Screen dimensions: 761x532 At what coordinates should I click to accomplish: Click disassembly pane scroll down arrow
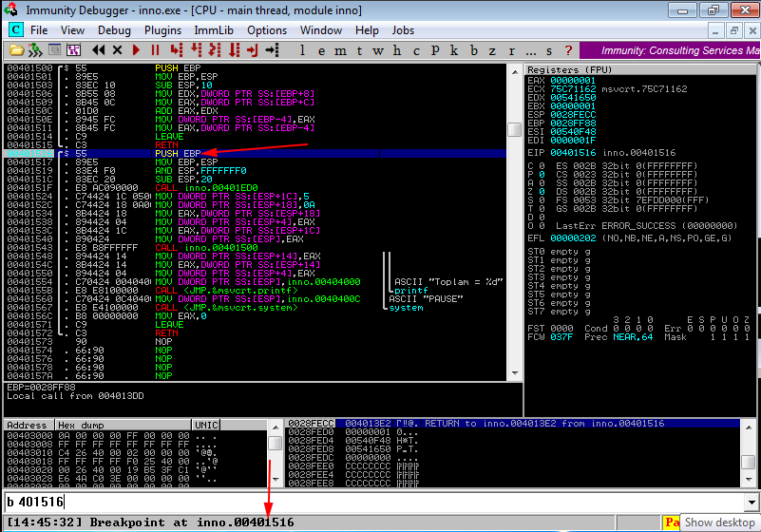(514, 372)
